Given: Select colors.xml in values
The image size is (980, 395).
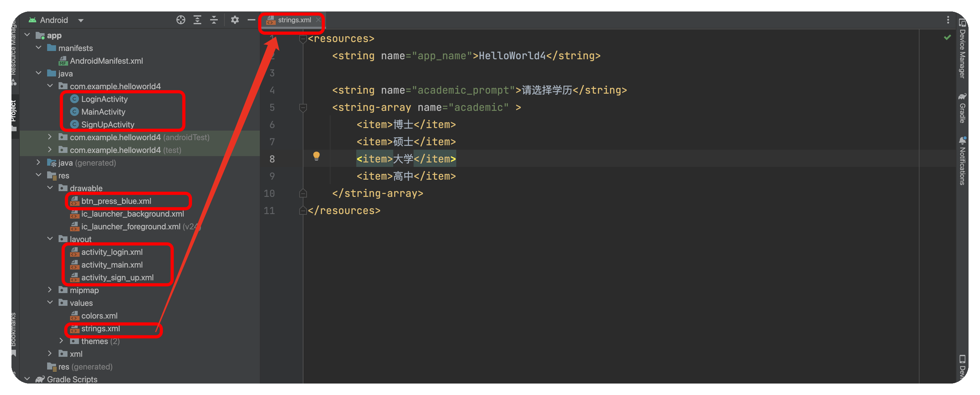Looking at the screenshot, I should [94, 316].
